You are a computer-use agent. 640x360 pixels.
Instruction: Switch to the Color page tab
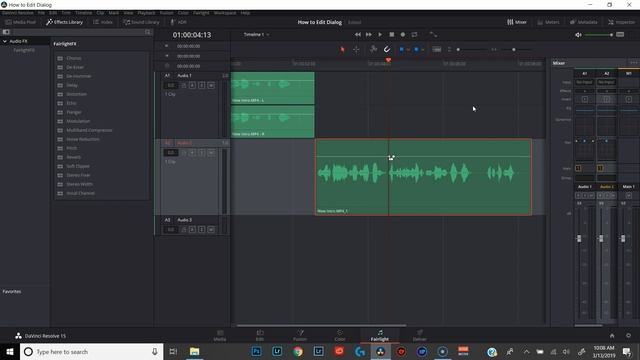tap(340, 335)
